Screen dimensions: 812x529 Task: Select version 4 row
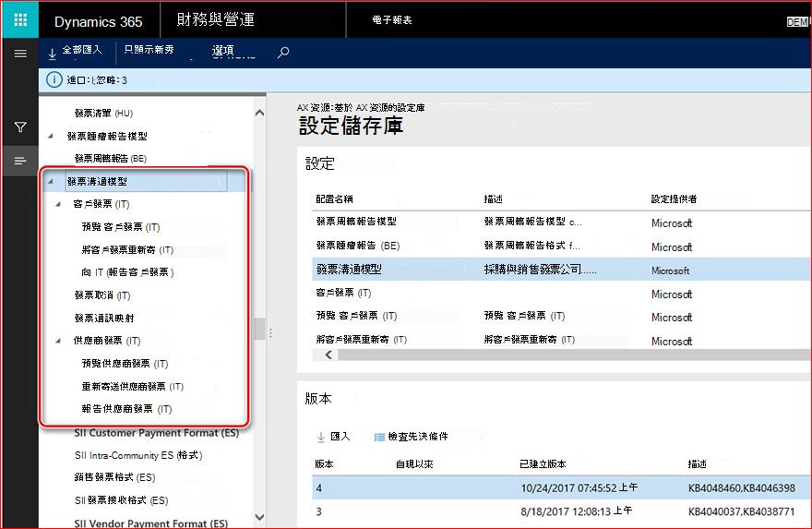coord(561,488)
